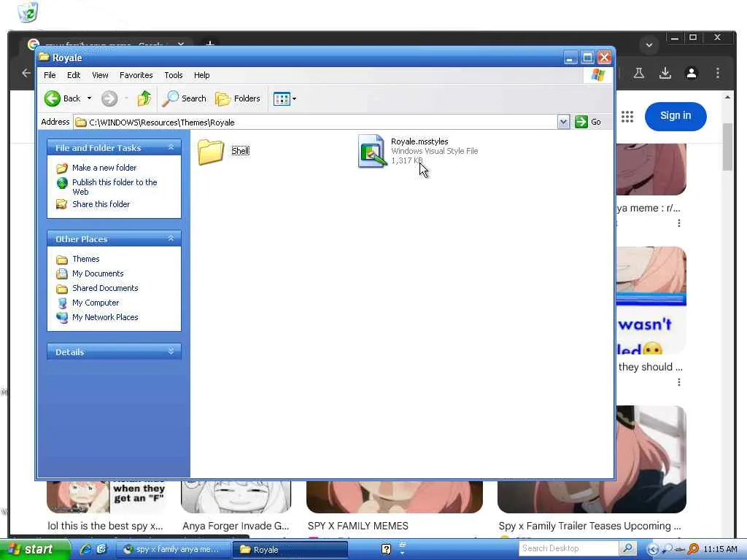This screenshot has width=747, height=560.
Task: Open Chrome downloads icon
Action: coord(665,73)
